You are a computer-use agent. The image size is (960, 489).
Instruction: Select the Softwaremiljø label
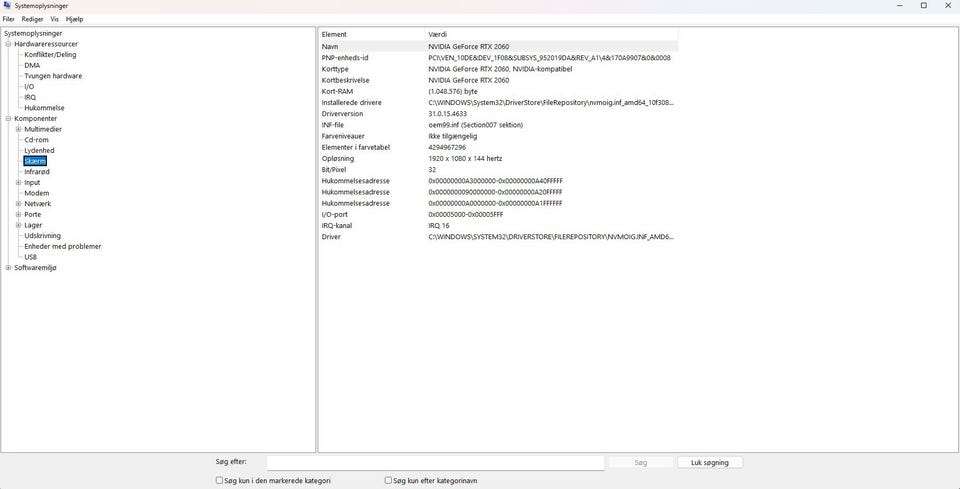tap(35, 268)
